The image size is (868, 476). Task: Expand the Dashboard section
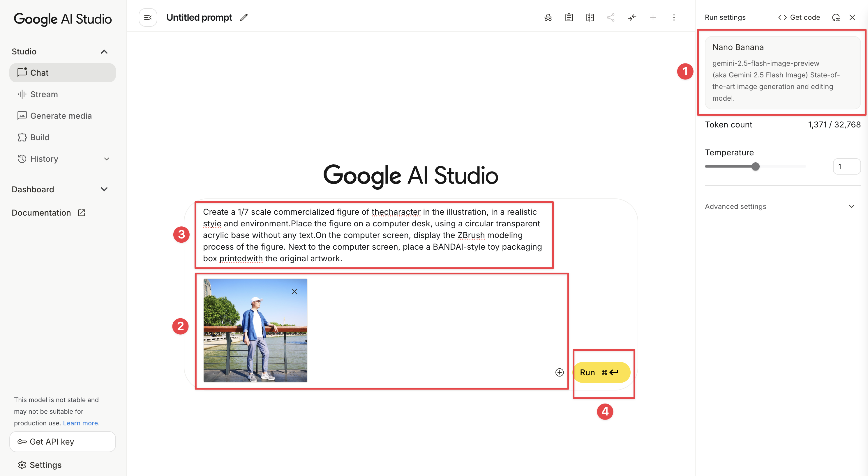[104, 189]
